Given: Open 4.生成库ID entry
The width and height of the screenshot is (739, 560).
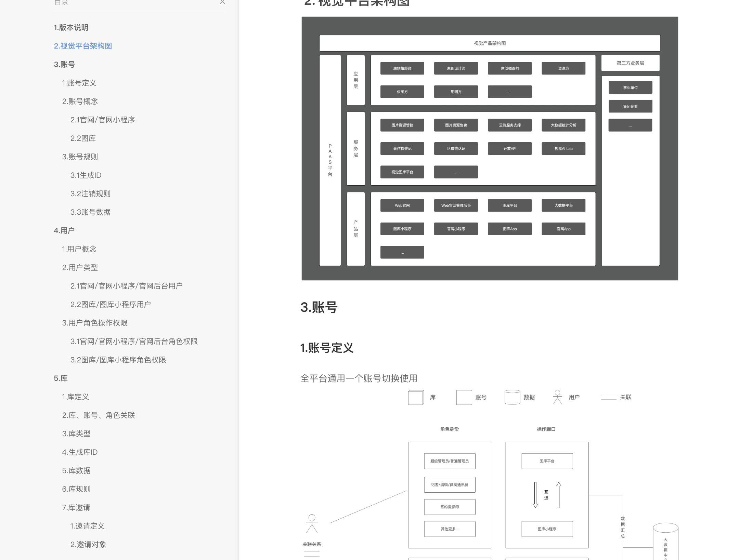Looking at the screenshot, I should point(80,452).
